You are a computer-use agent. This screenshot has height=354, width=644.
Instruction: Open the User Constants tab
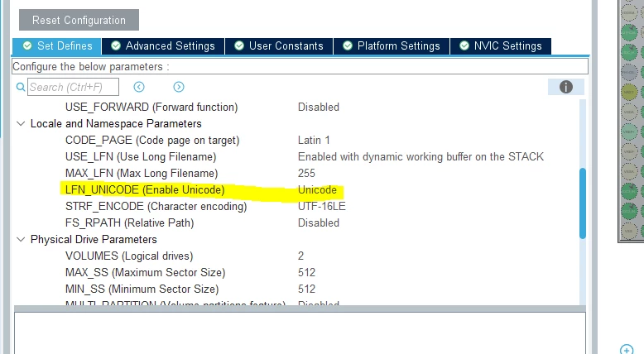[279, 46]
